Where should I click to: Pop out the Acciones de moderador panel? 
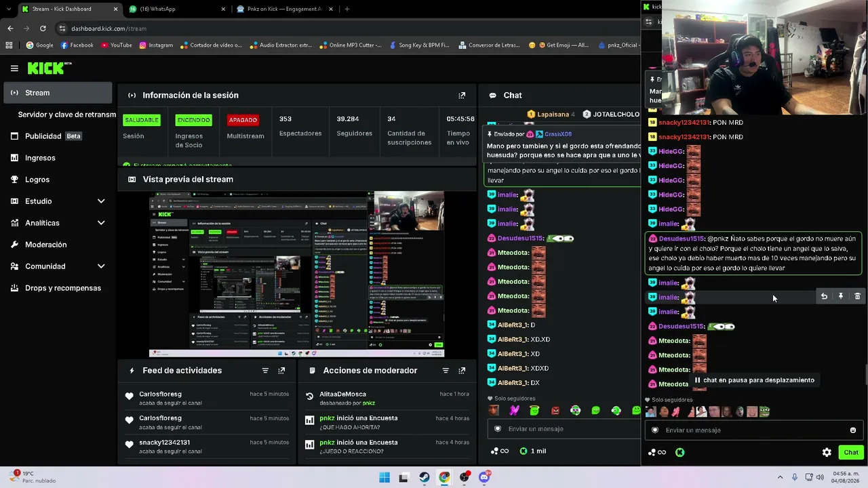(x=462, y=371)
